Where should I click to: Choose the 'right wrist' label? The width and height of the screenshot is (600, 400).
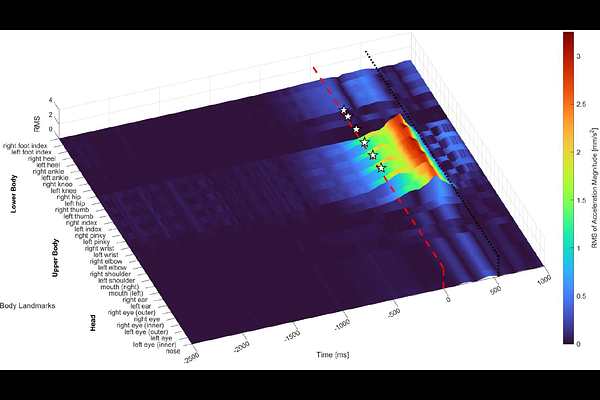coord(99,248)
